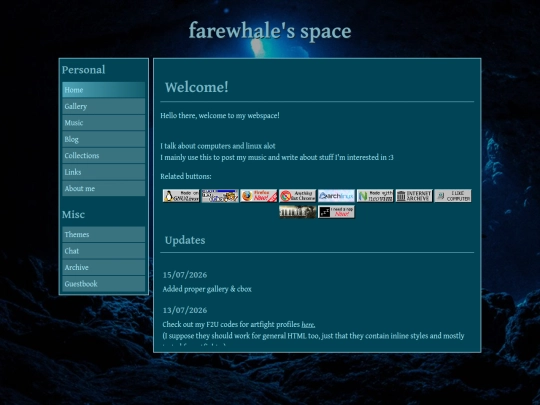540x405 pixels.
Task: Click the 'I LIKE COMPUTER' button badge
Action: click(453, 196)
